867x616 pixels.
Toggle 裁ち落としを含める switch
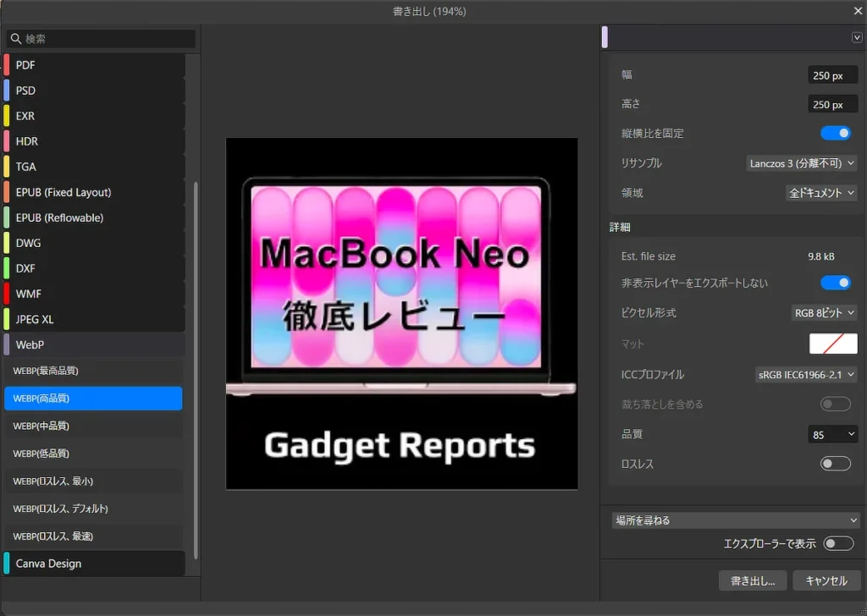836,404
